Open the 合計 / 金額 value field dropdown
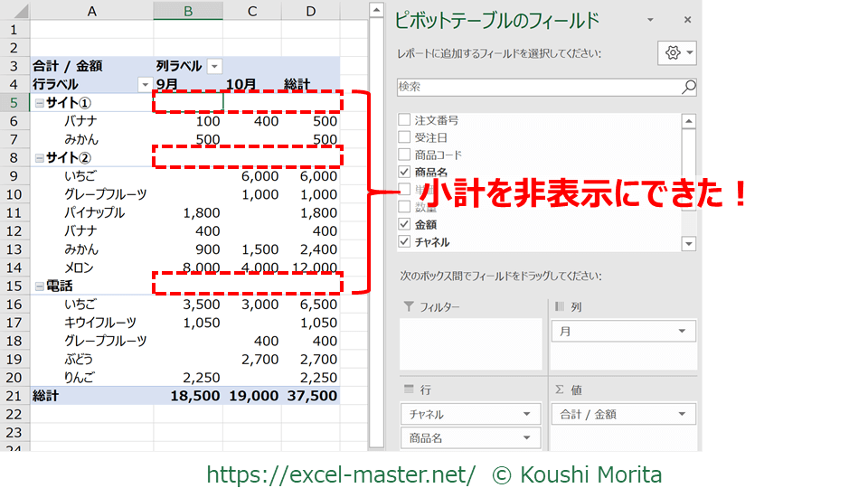The image size is (868, 488). [x=681, y=415]
